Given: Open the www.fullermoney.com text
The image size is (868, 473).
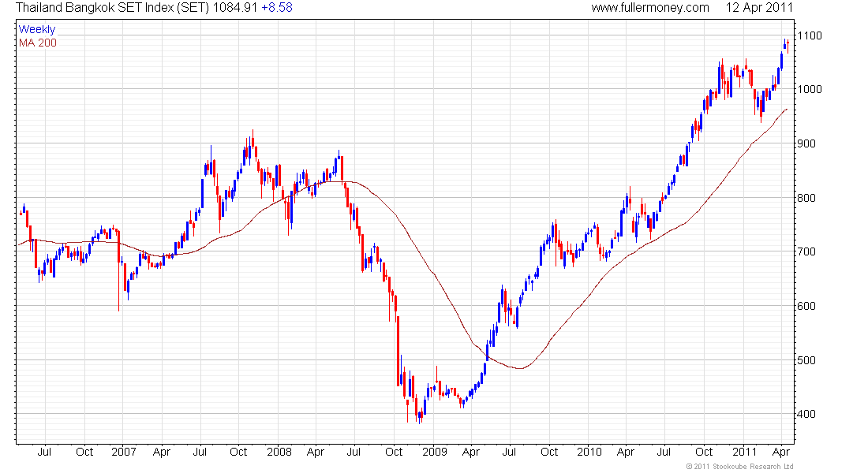Looking at the screenshot, I should coord(650,8).
